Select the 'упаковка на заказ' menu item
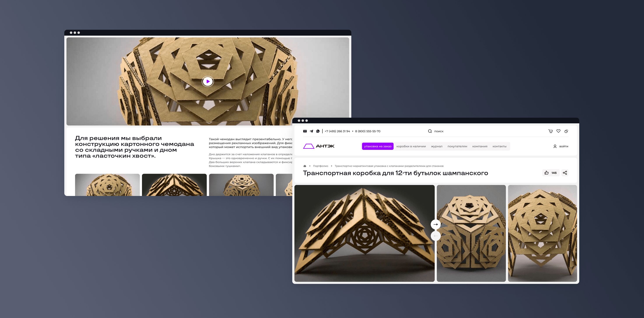The image size is (644, 318). [x=378, y=146]
